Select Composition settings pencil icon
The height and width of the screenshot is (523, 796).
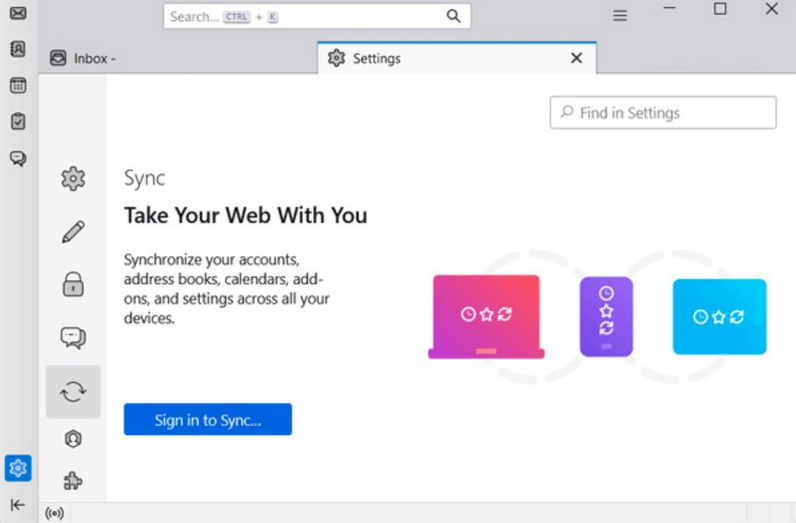pyautogui.click(x=73, y=232)
